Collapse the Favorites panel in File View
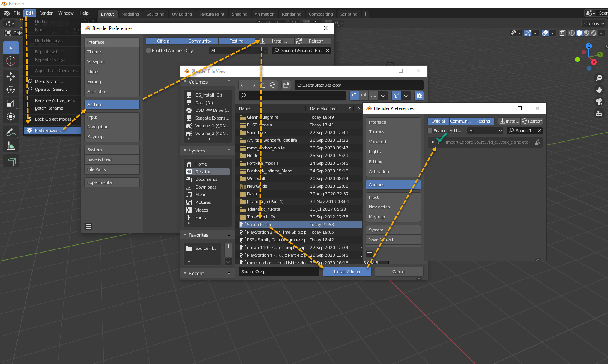The height and width of the screenshot is (364, 608). coord(185,235)
